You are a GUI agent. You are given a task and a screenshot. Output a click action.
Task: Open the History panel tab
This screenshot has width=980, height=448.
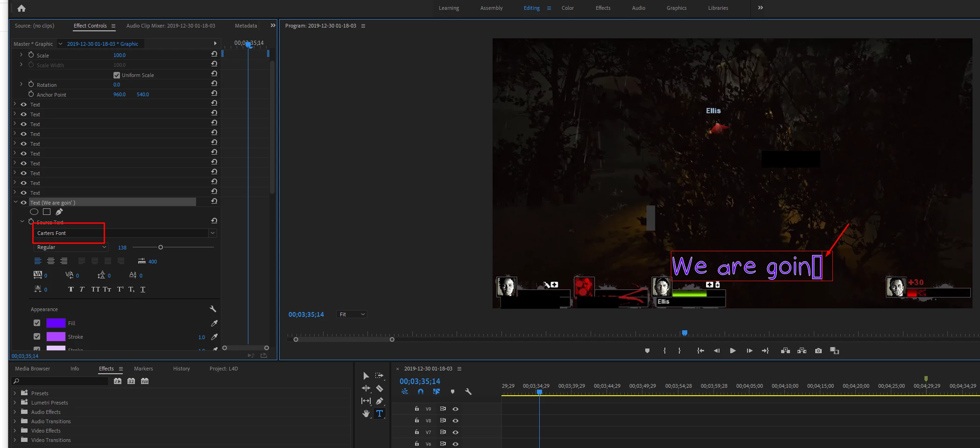click(x=181, y=369)
